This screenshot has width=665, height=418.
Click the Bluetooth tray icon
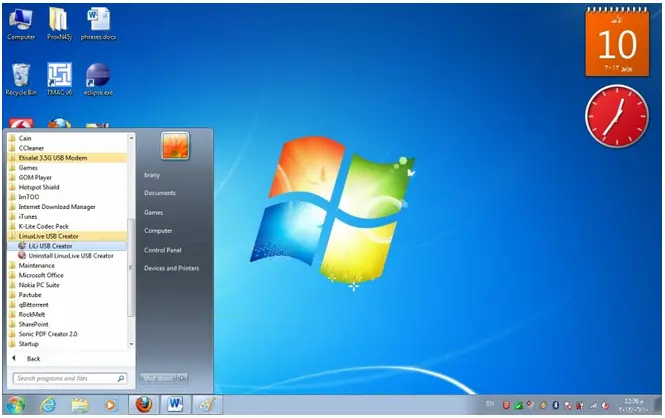tap(556, 405)
